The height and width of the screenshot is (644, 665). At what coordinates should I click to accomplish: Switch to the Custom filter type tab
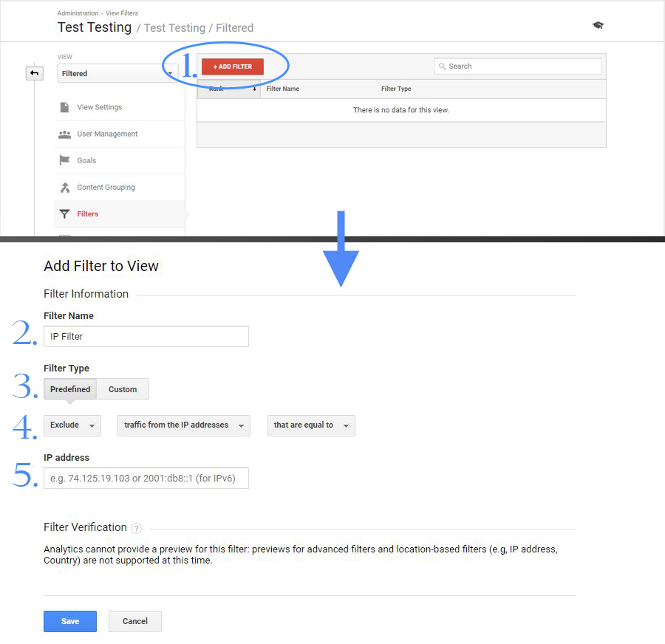(x=123, y=389)
